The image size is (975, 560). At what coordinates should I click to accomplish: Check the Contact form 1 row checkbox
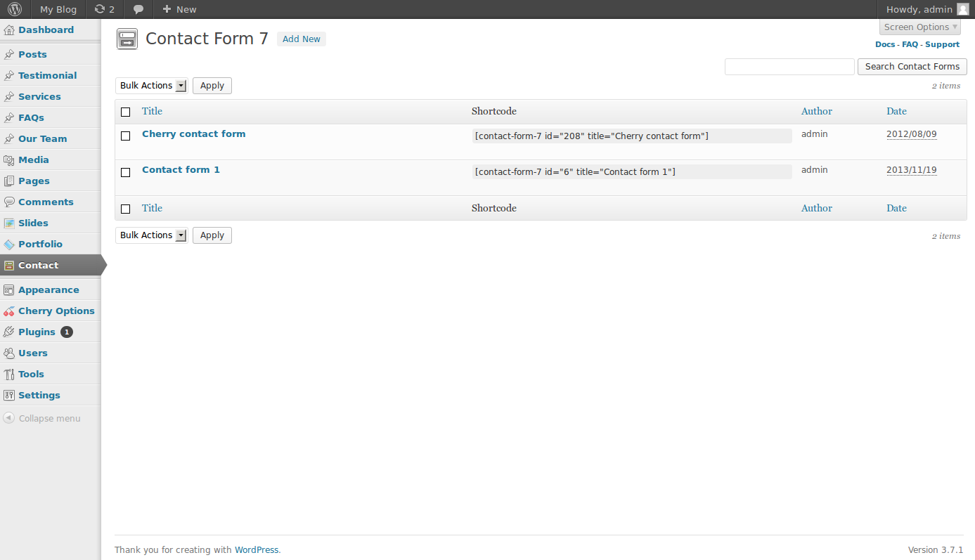[126, 172]
